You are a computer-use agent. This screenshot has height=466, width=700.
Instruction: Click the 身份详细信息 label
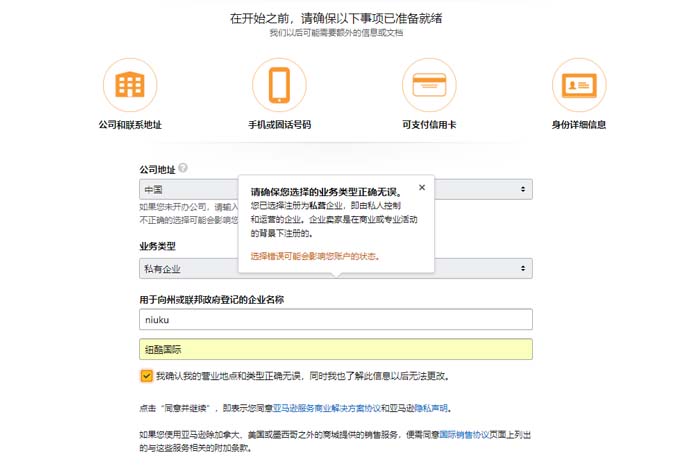[579, 125]
